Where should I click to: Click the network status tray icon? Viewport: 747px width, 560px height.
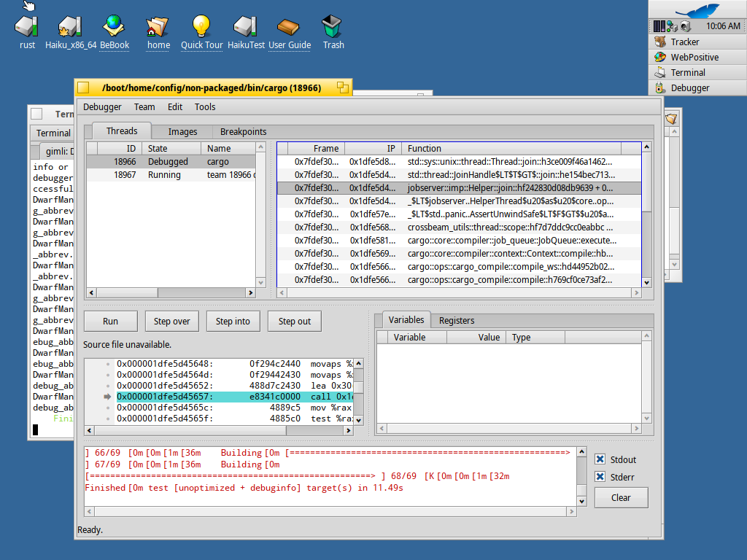672,26
